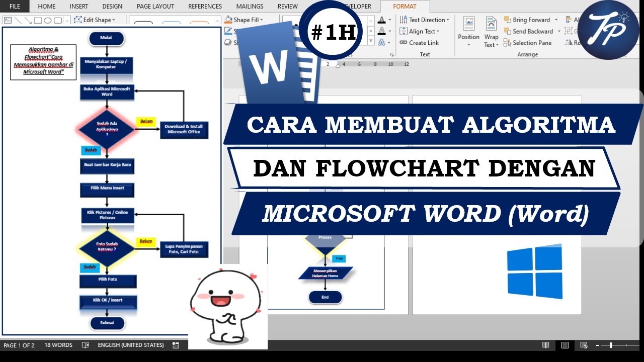Pick the Arrow line shape in gallery

click(27, 20)
